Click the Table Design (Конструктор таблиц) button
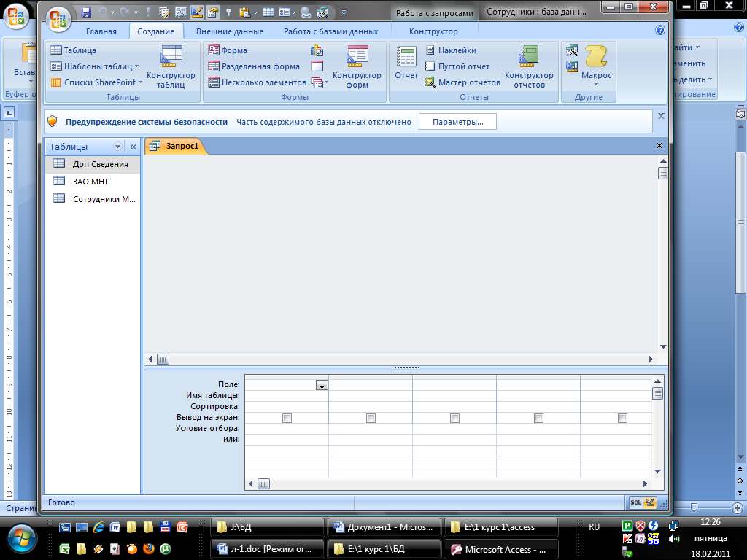This screenshot has height=560, width=747. pyautogui.click(x=171, y=67)
